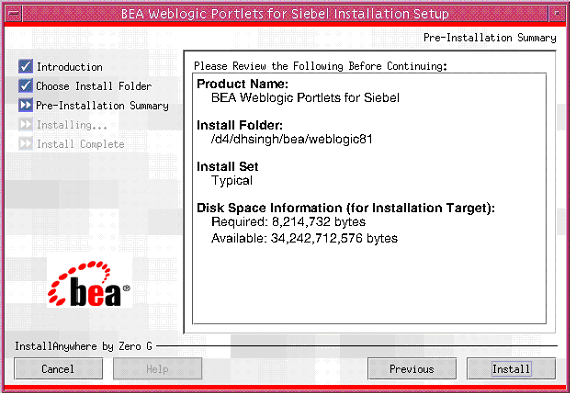Screen dimensions: 570x393
Task: Click 'Please Review the Following Before Continuing' text
Action: click(x=321, y=66)
